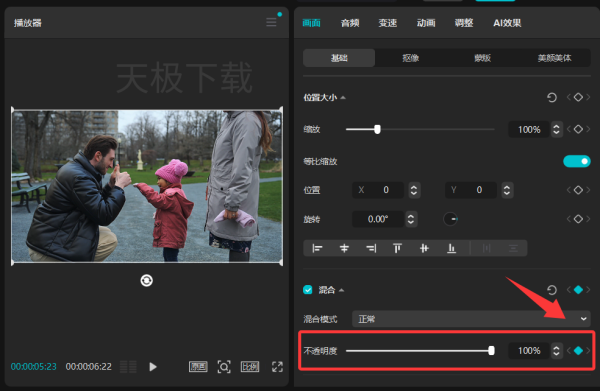Image resolution: width=600 pixels, height=391 pixels.
Task: Center clip horizontally with align icon
Action: click(344, 248)
